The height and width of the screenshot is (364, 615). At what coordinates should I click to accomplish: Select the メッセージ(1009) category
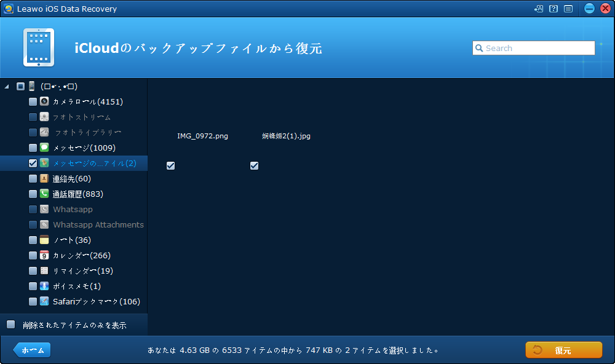pos(84,148)
